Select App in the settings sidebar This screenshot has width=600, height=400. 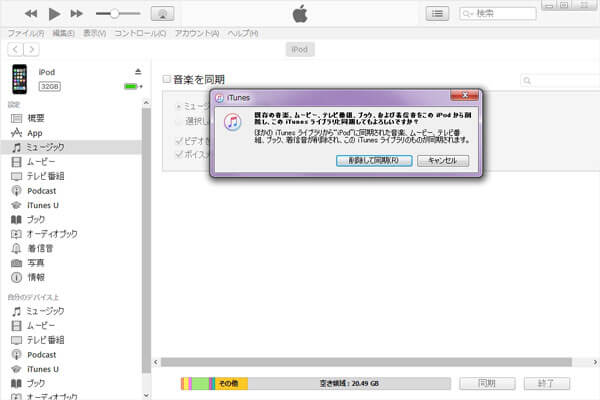pyautogui.click(x=71, y=133)
